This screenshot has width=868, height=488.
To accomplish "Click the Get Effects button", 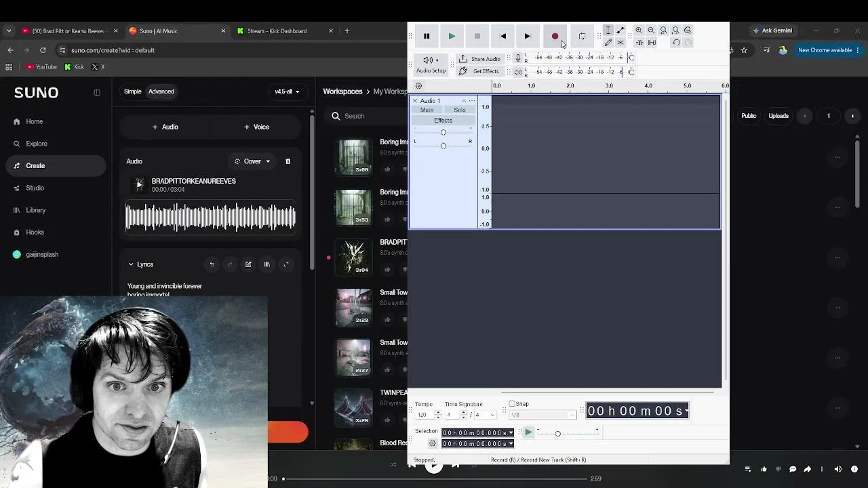I will [x=479, y=71].
